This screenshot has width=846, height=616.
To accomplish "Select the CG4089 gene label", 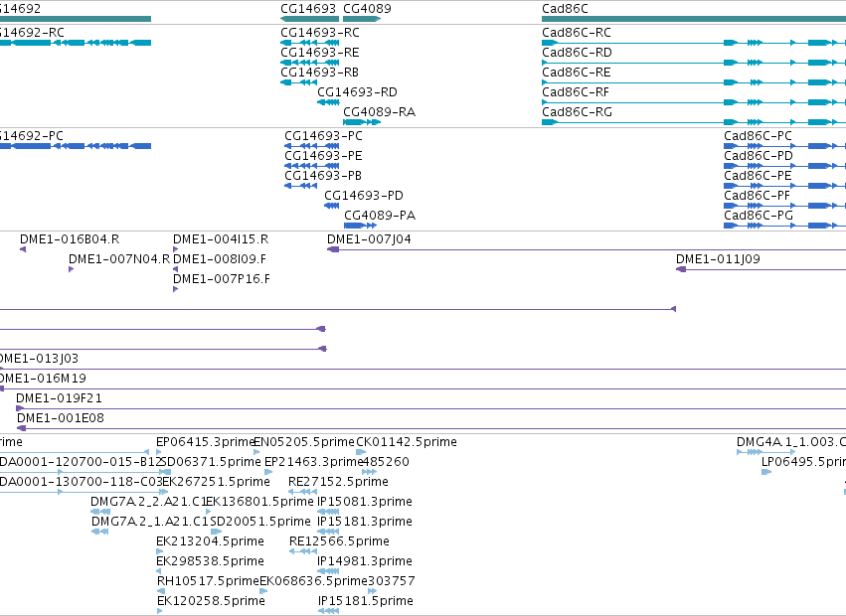I will click(x=368, y=9).
